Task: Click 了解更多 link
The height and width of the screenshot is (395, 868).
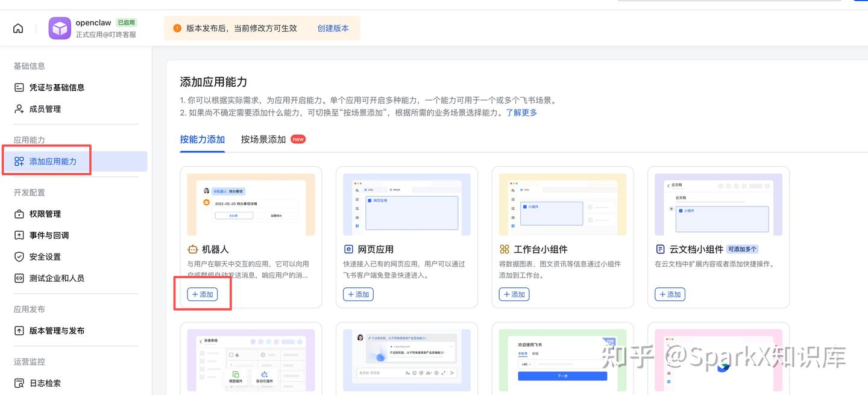Action: pos(521,113)
